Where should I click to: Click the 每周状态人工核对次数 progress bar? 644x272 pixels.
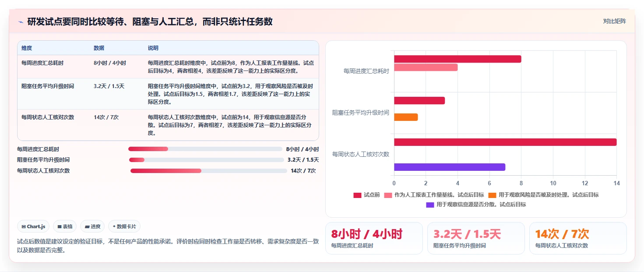click(209, 171)
